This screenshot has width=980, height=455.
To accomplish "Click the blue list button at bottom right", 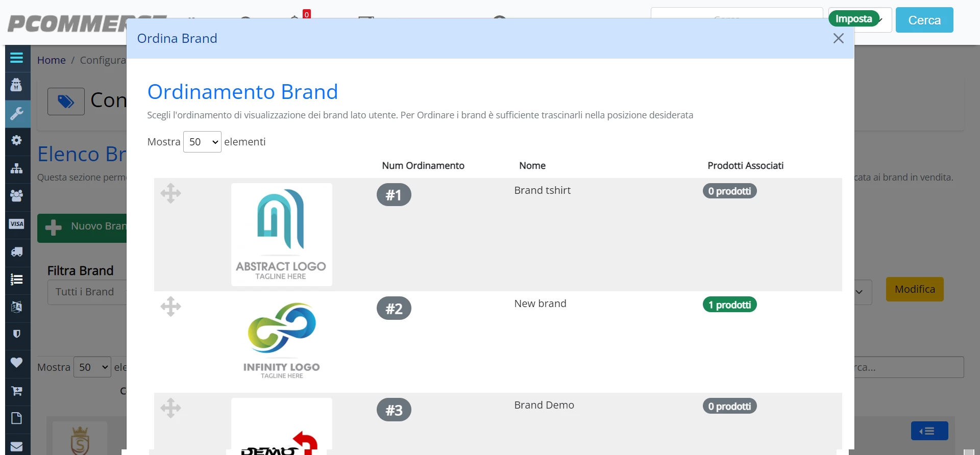I will (x=929, y=431).
